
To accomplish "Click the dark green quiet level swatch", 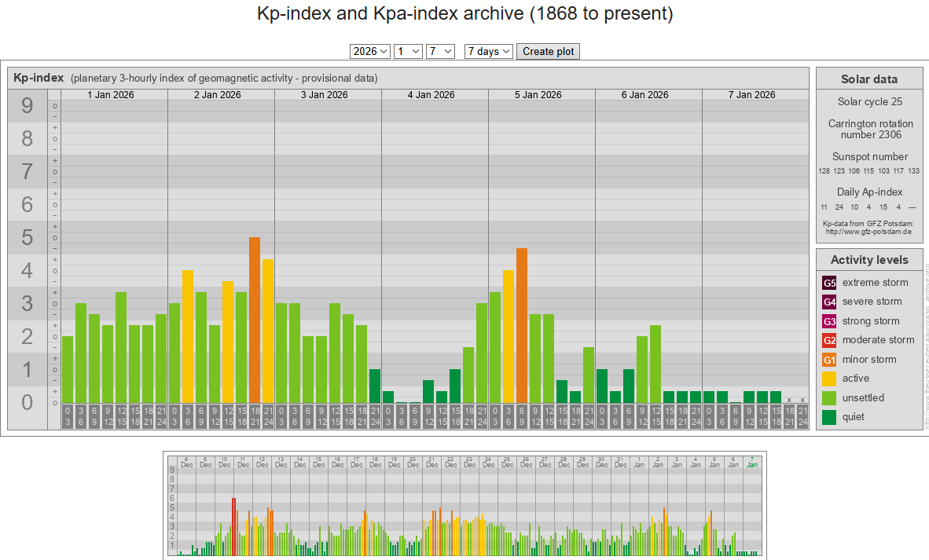I will coord(829,417).
